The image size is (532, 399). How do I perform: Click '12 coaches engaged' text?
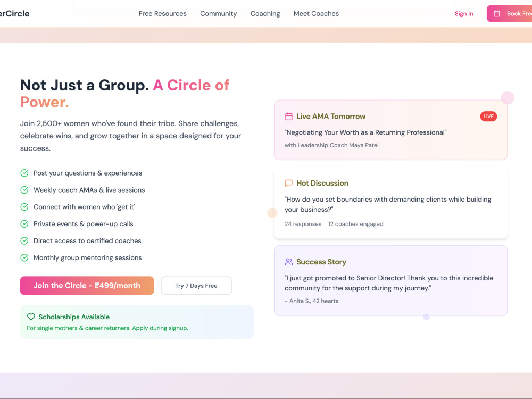355,224
